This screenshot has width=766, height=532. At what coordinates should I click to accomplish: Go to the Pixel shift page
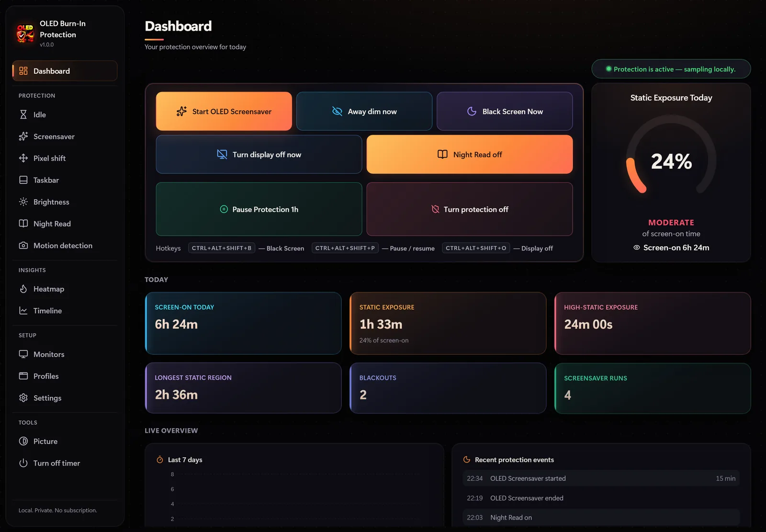(x=65, y=158)
